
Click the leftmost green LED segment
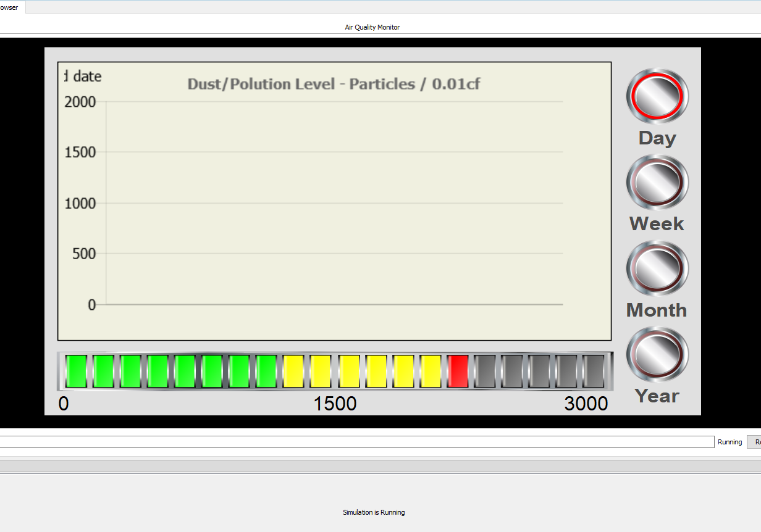point(75,371)
